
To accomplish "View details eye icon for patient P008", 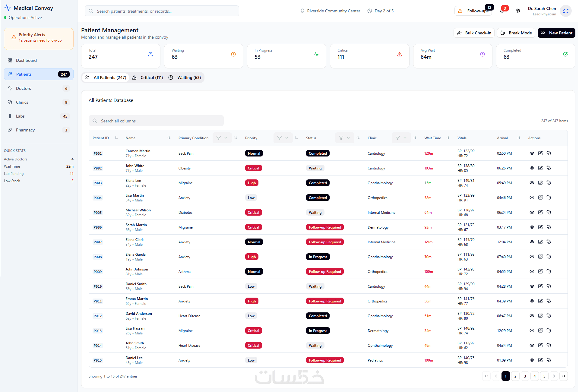I will (532, 257).
